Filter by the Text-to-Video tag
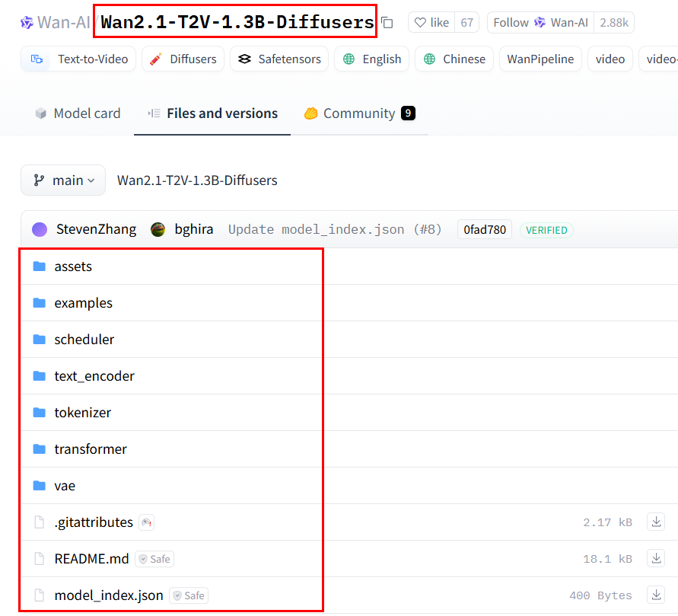The width and height of the screenshot is (678, 616). 78,59
